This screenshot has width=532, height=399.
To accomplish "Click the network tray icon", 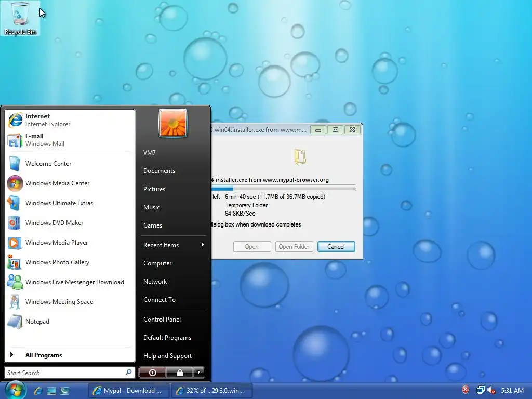I will click(x=481, y=390).
